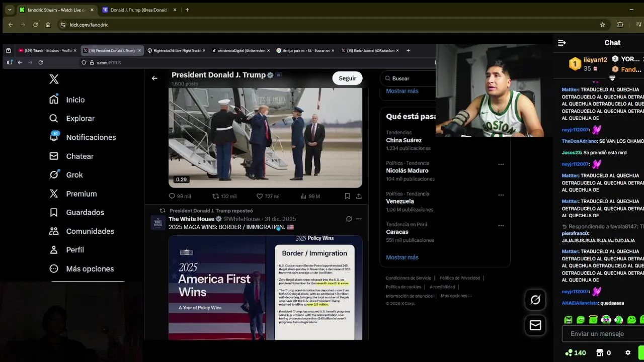Viewport: 644px width, 362px height.
Task: Bookmark kick.com page with star icon
Action: click(603, 25)
